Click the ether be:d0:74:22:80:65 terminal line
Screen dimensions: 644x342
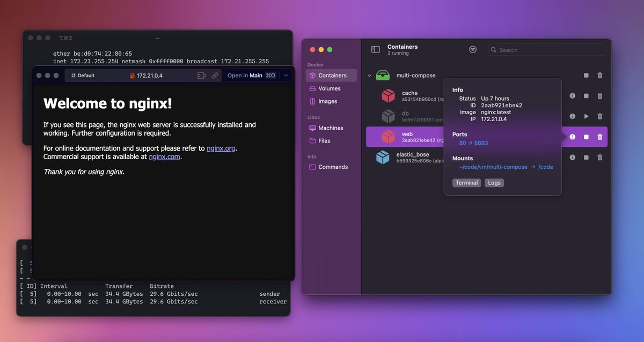pos(92,54)
